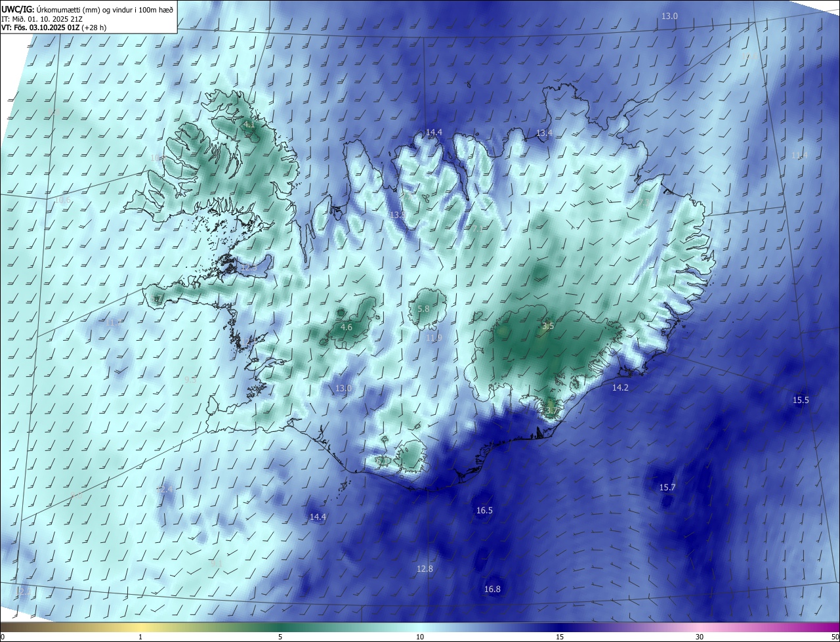Click the 10 tick on the color scale
Image resolution: width=840 pixels, height=642 pixels.
tap(420, 637)
